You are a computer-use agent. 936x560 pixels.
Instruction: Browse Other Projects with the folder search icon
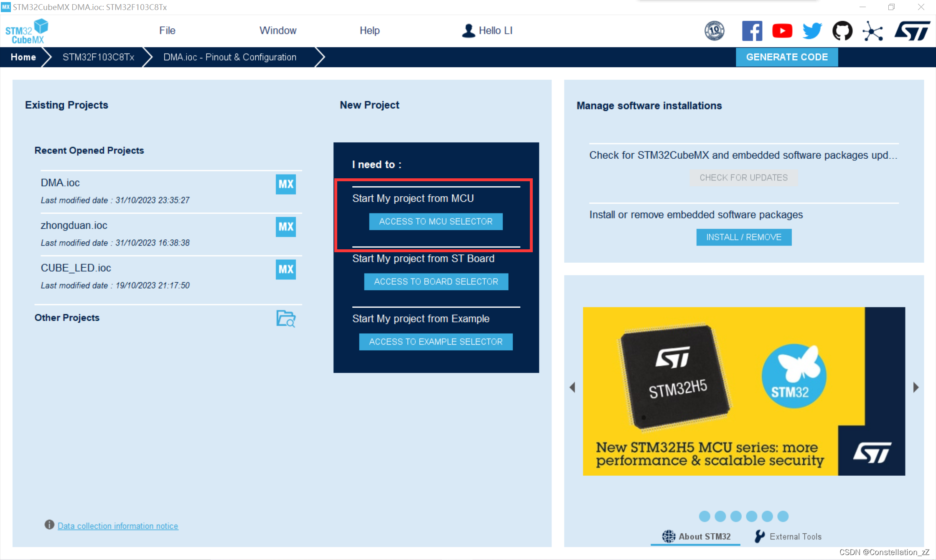point(286,319)
